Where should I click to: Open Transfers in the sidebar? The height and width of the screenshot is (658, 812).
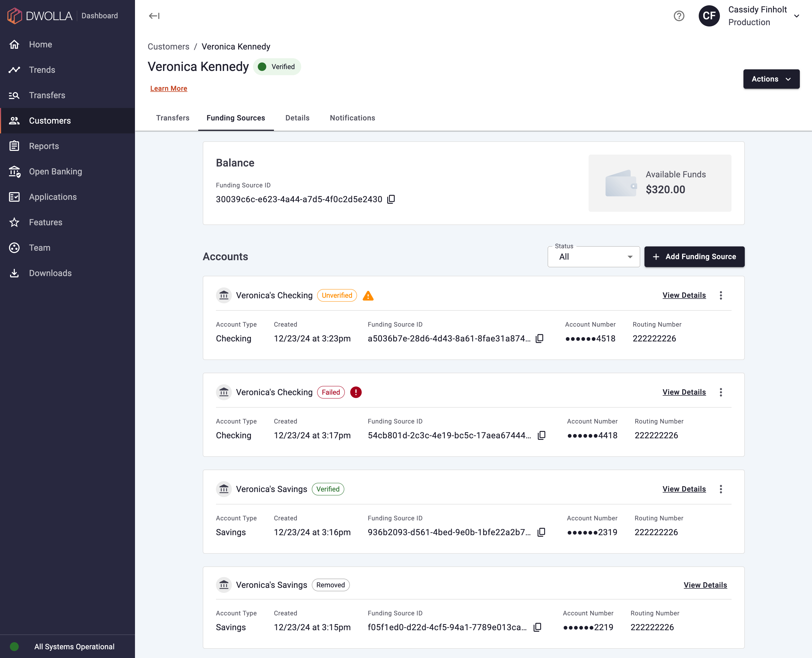(67, 95)
